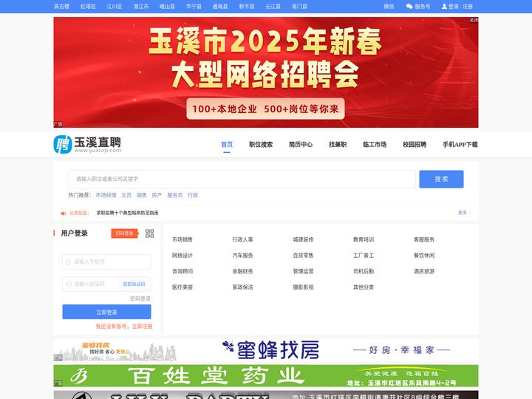
Task: Open the 简历中心 menu item
Action: pos(301,145)
